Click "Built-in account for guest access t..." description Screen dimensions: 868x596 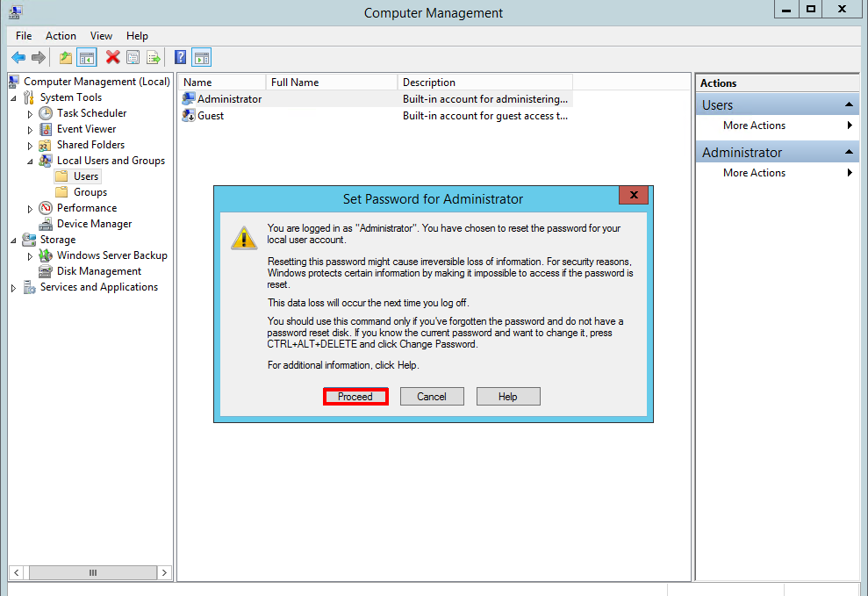pos(485,116)
